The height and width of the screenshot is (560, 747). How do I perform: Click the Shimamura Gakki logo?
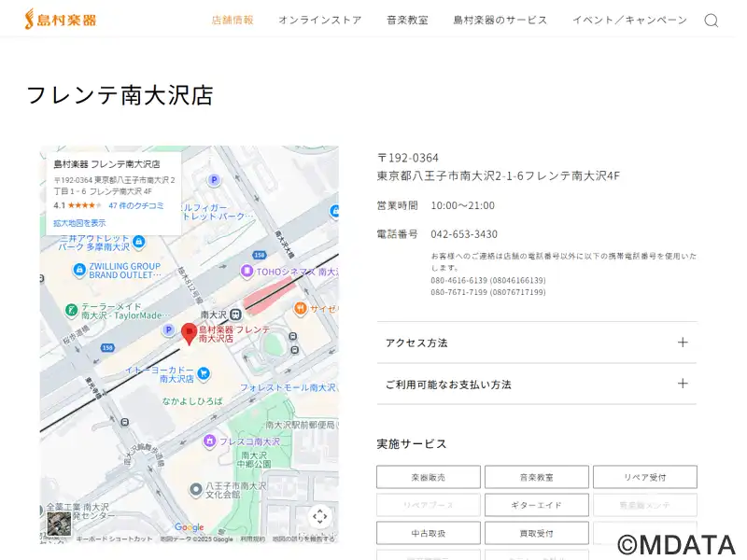click(61, 19)
